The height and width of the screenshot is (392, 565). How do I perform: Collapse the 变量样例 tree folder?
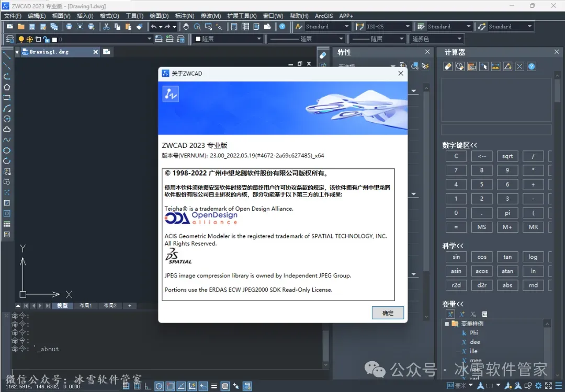[x=447, y=324]
